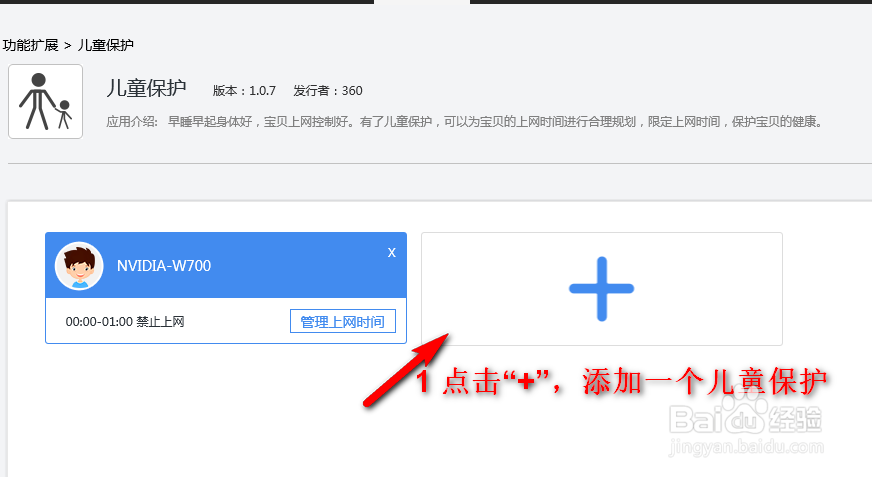The height and width of the screenshot is (477, 872).
Task: Click the 发行者：360 publisher label
Action: point(328,91)
